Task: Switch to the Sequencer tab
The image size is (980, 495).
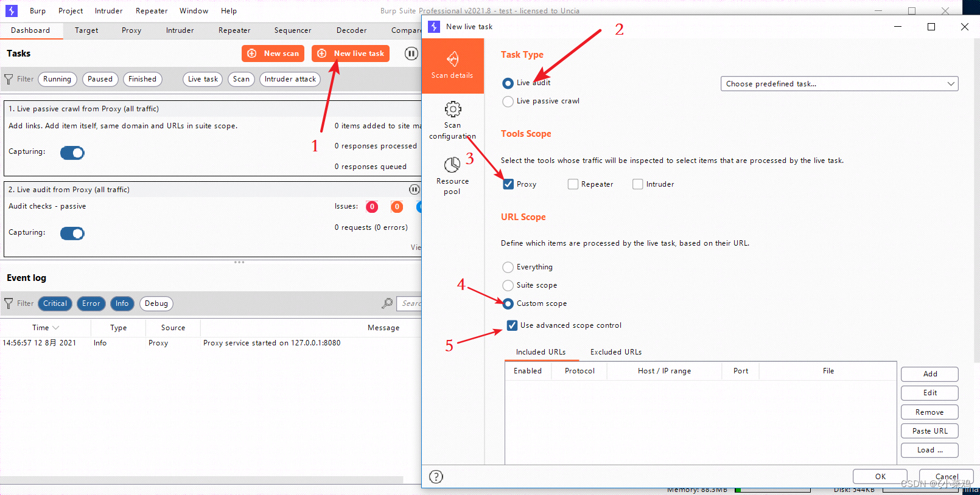Action: pyautogui.click(x=293, y=30)
